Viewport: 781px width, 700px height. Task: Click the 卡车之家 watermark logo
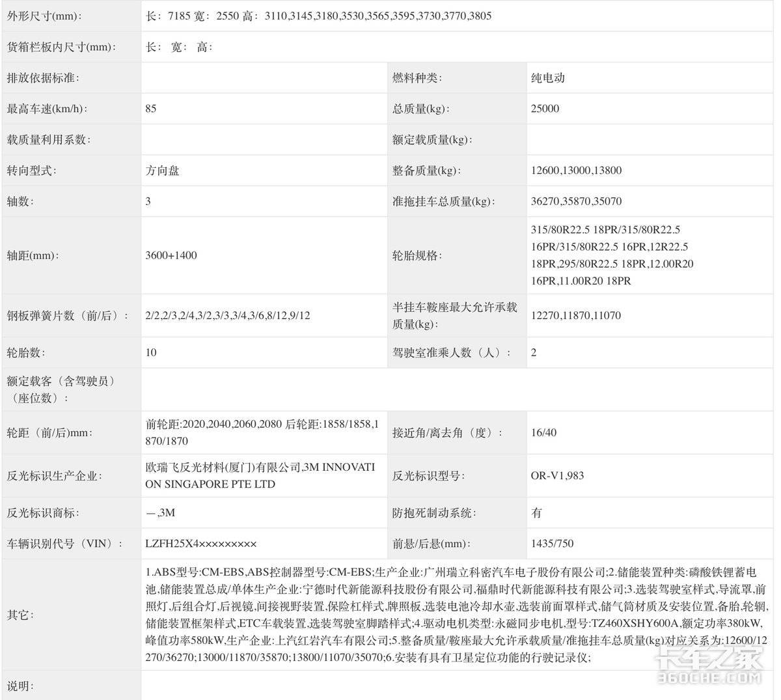708,665
